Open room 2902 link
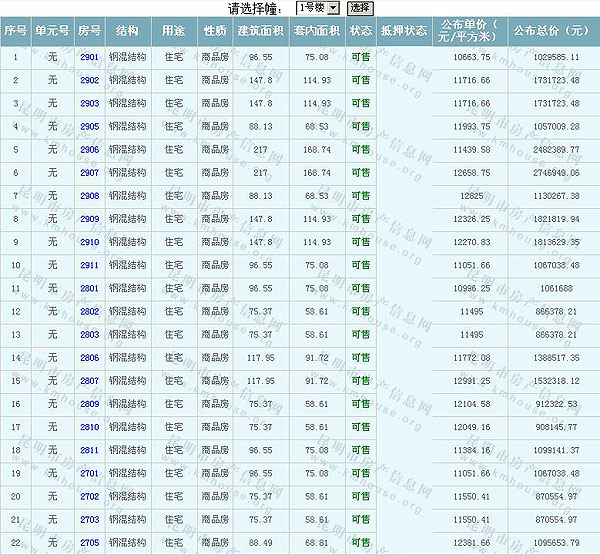The image size is (600, 555). click(90, 80)
